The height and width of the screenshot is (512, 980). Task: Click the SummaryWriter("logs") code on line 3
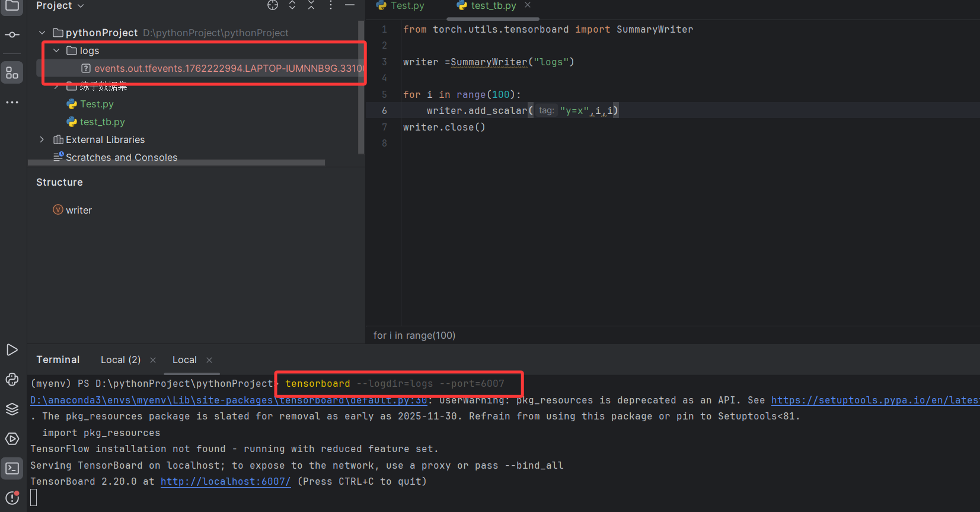pyautogui.click(x=512, y=62)
